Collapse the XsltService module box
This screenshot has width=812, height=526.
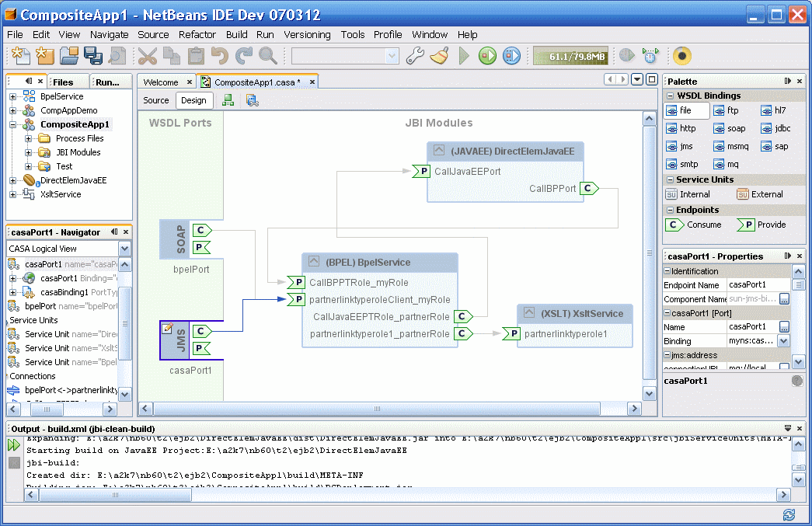click(528, 312)
